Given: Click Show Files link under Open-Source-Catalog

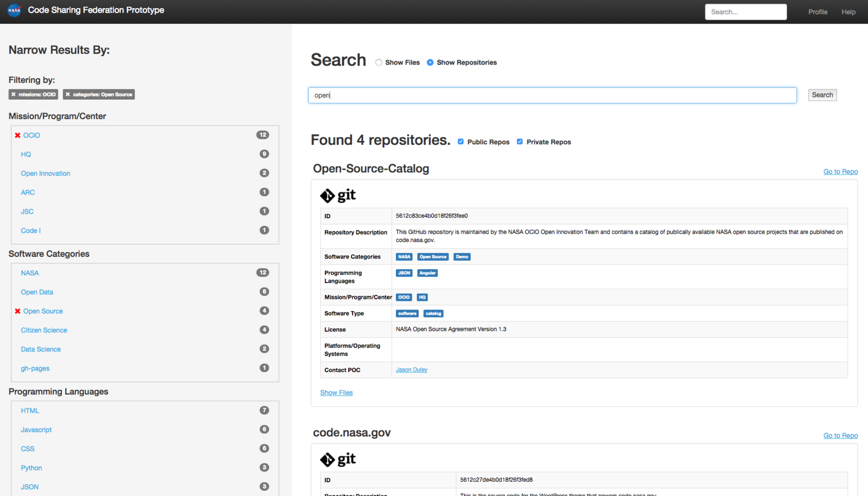Looking at the screenshot, I should coord(336,392).
